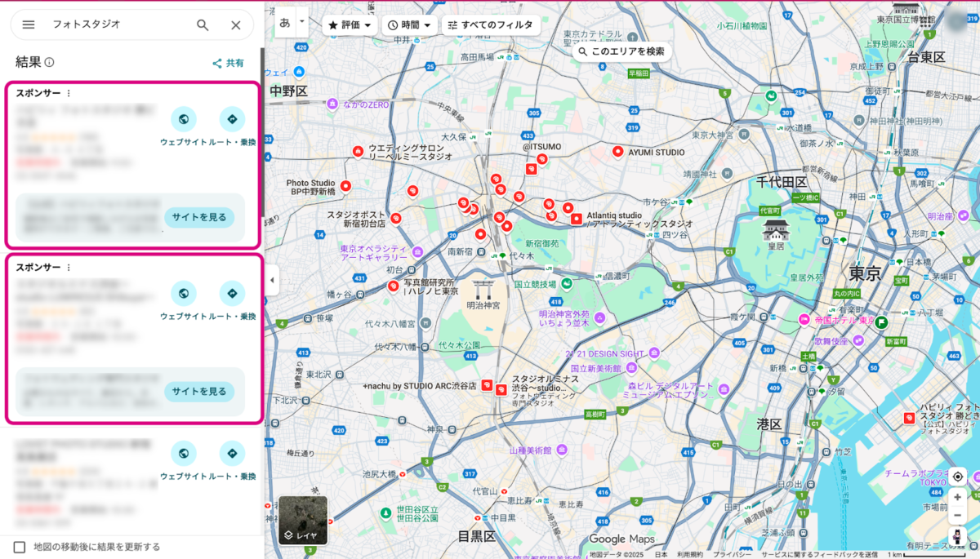Open the first sponsor's website globe icon
The height and width of the screenshot is (559, 980).
point(184,120)
